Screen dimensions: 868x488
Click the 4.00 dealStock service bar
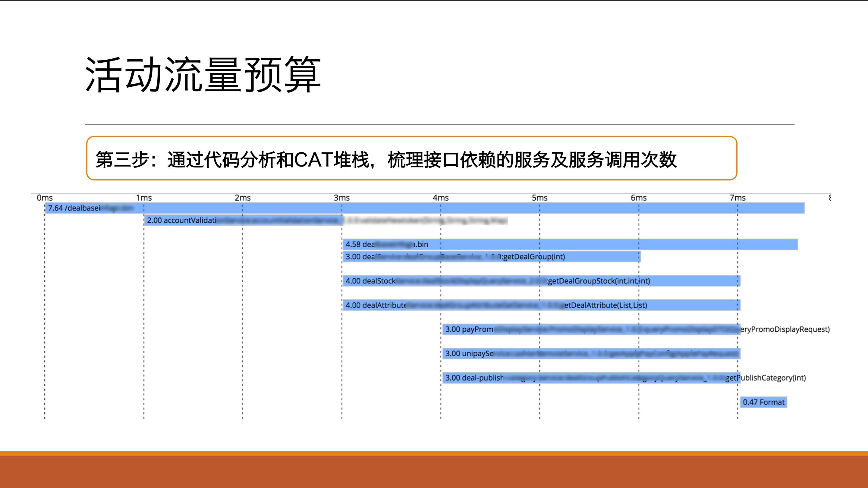(541, 281)
